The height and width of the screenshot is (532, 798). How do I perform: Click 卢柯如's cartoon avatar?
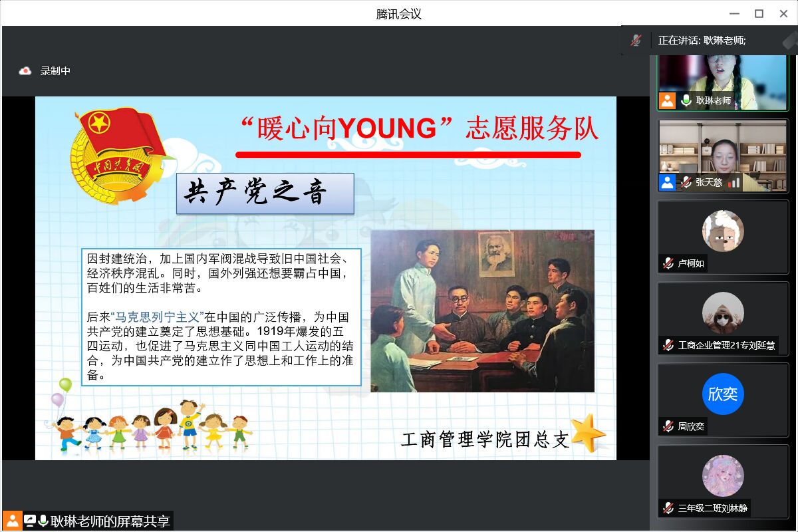point(723,231)
